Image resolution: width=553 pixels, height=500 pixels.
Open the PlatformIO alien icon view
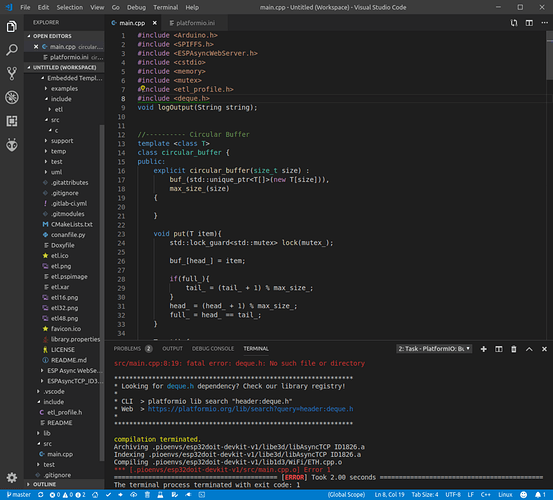(x=12, y=145)
